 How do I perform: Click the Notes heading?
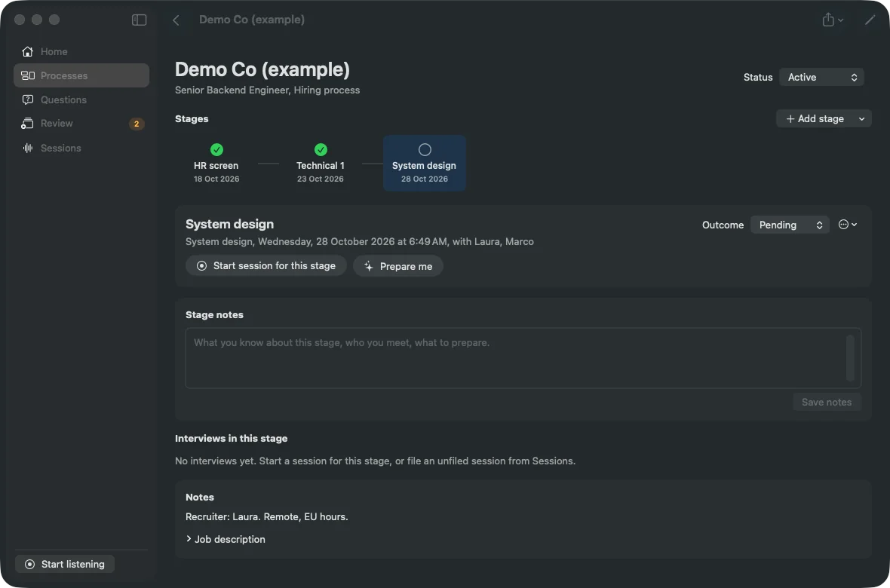(200, 498)
